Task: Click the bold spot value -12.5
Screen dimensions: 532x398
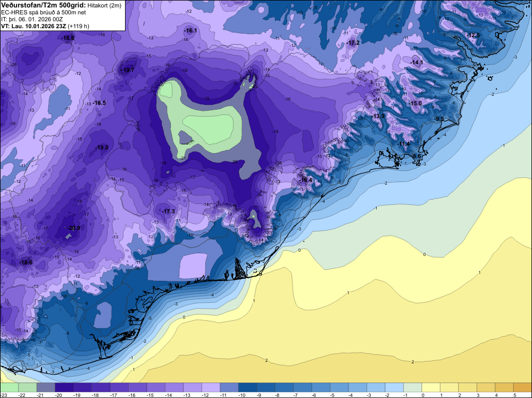Action: tap(473, 35)
